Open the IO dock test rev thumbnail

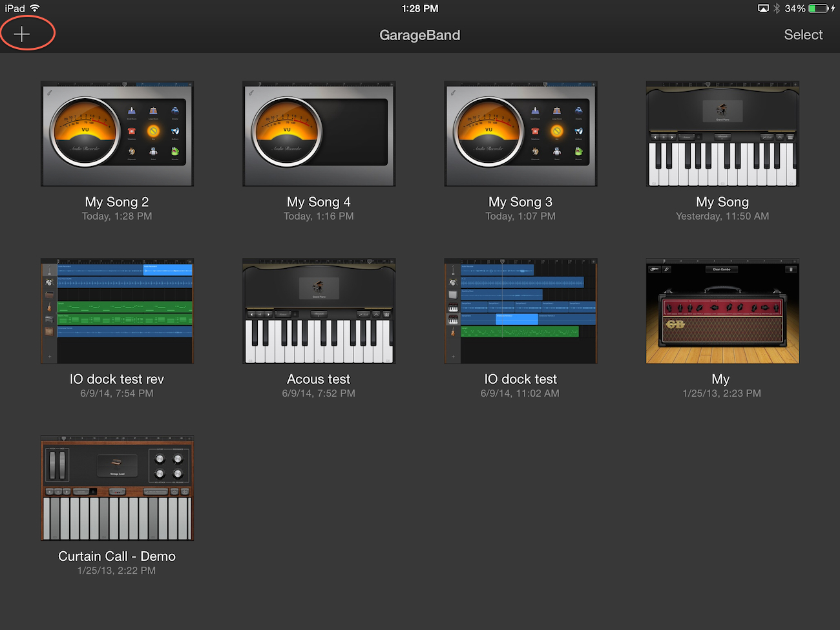[x=117, y=311]
